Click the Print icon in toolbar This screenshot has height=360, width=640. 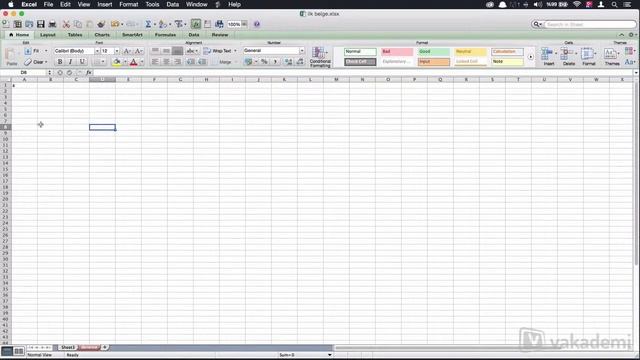click(x=52, y=24)
